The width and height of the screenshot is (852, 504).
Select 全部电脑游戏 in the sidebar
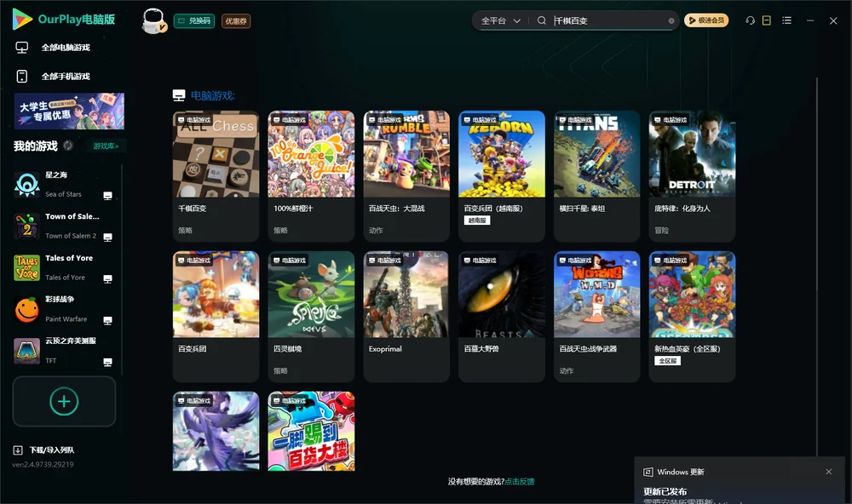[66, 48]
